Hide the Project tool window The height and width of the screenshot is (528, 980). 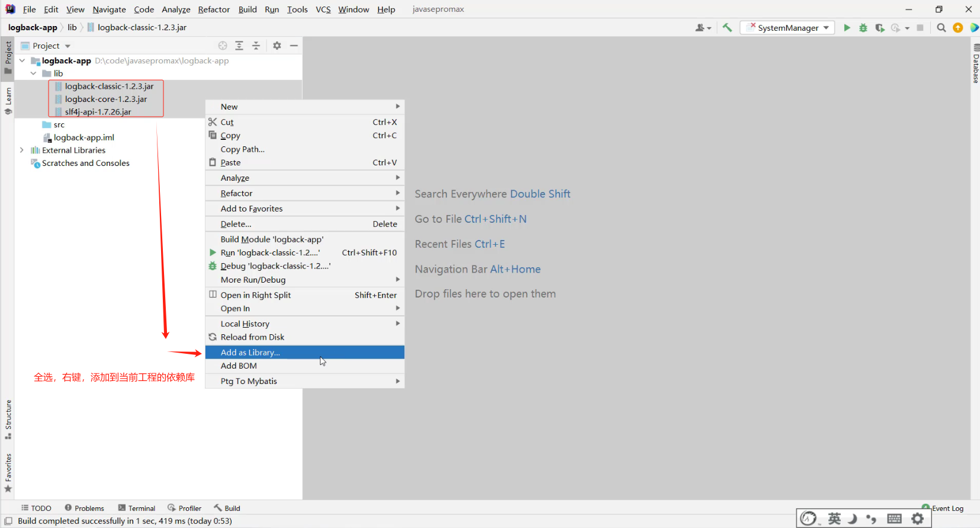[294, 46]
